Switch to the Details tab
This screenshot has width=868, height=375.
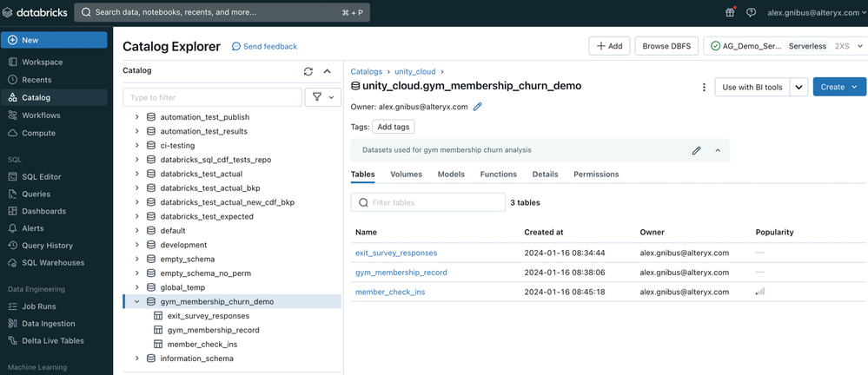click(546, 174)
